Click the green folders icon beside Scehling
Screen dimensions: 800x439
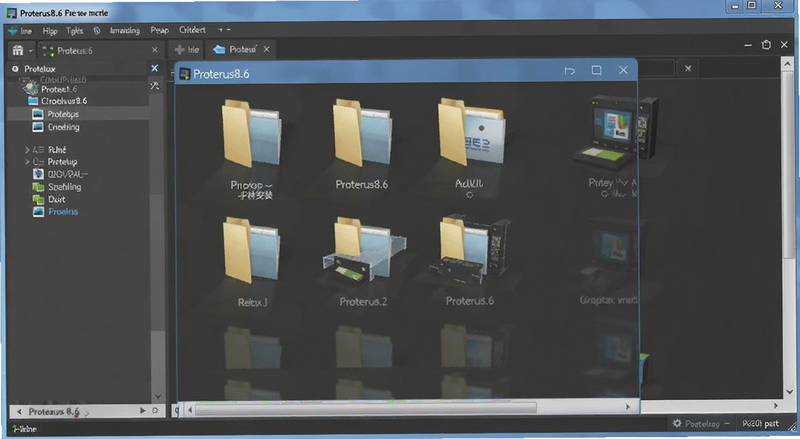point(38,187)
